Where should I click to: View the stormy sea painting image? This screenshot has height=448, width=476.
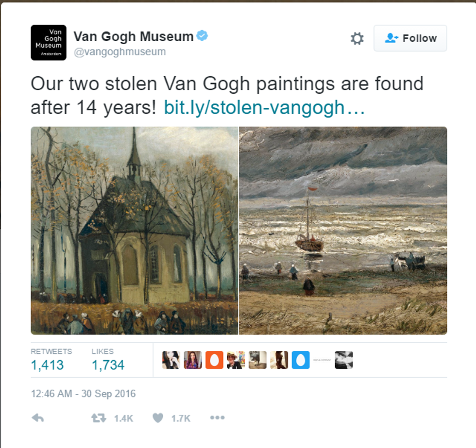pyautogui.click(x=343, y=231)
